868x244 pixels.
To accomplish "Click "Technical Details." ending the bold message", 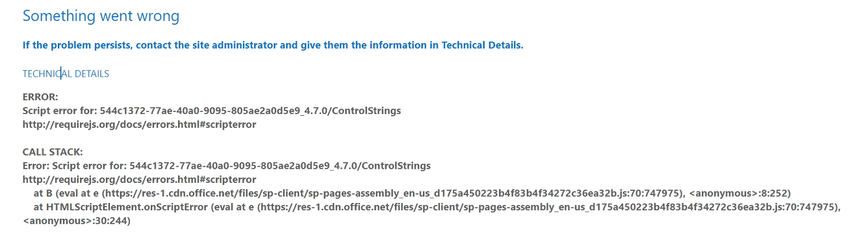I will tap(483, 45).
